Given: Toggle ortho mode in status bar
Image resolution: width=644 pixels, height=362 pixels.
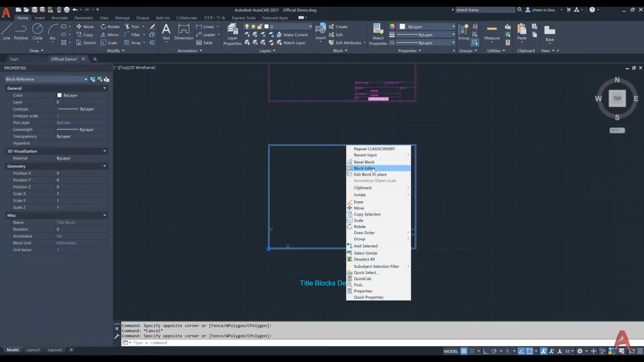Looking at the screenshot, I should pos(486,351).
